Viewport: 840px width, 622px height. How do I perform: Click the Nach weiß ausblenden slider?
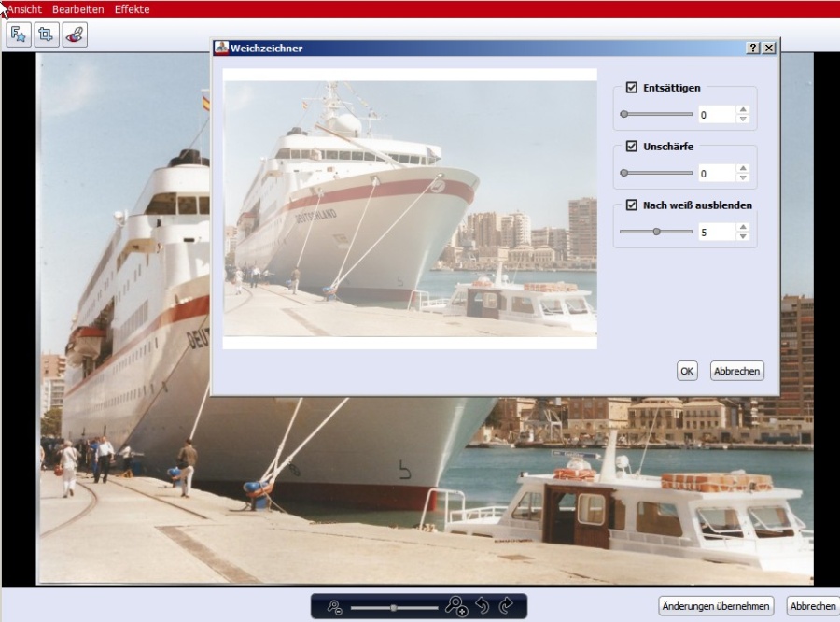(x=656, y=232)
